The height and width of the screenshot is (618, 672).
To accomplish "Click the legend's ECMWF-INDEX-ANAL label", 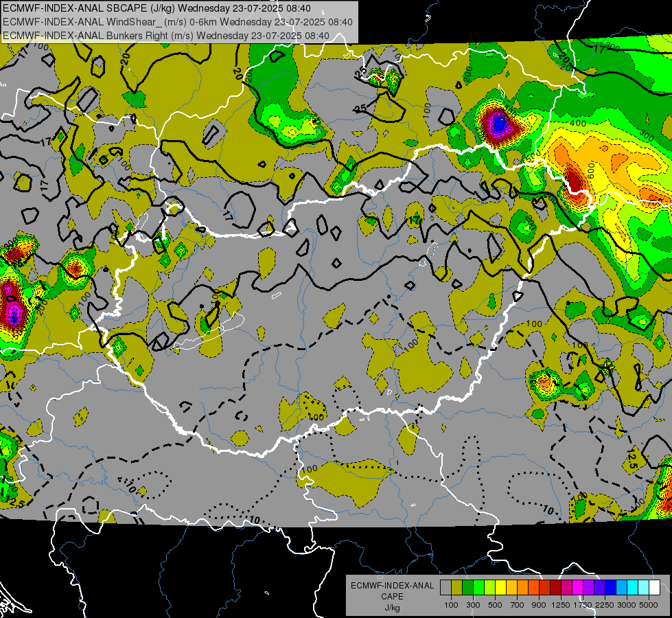I will point(392,586).
